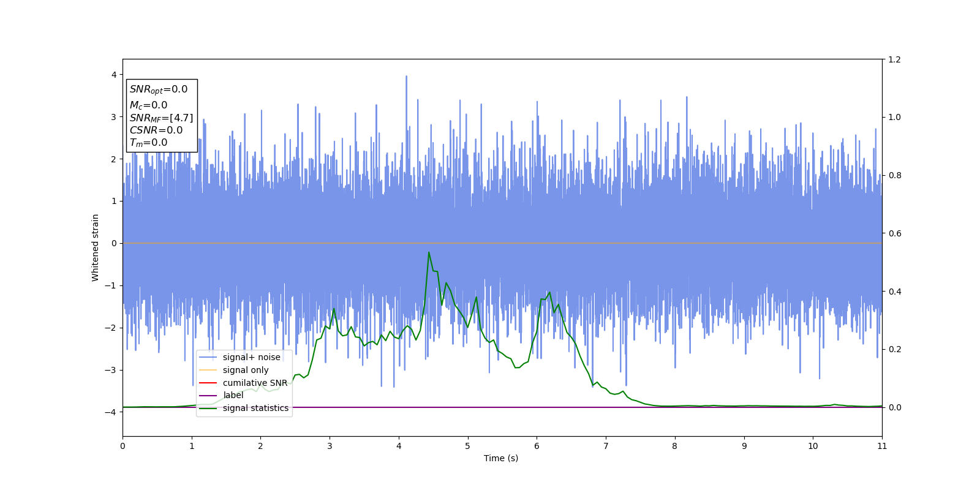Click the SNR_opt=0.0 annotation text
Screen dimensions: 980x490
click(159, 89)
